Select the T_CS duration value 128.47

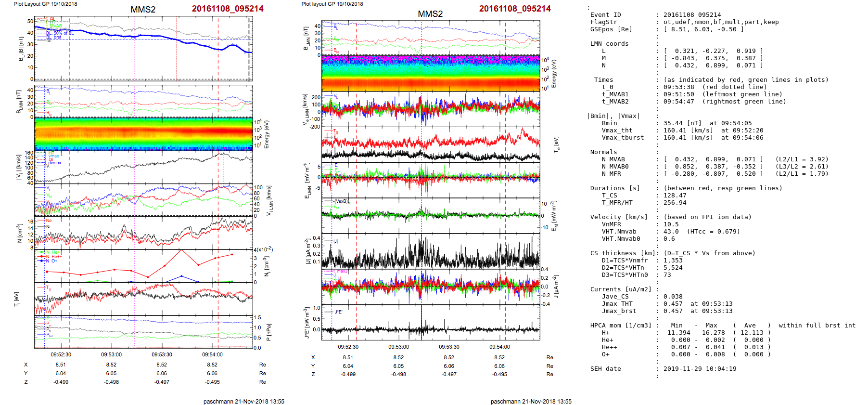[x=675, y=196]
